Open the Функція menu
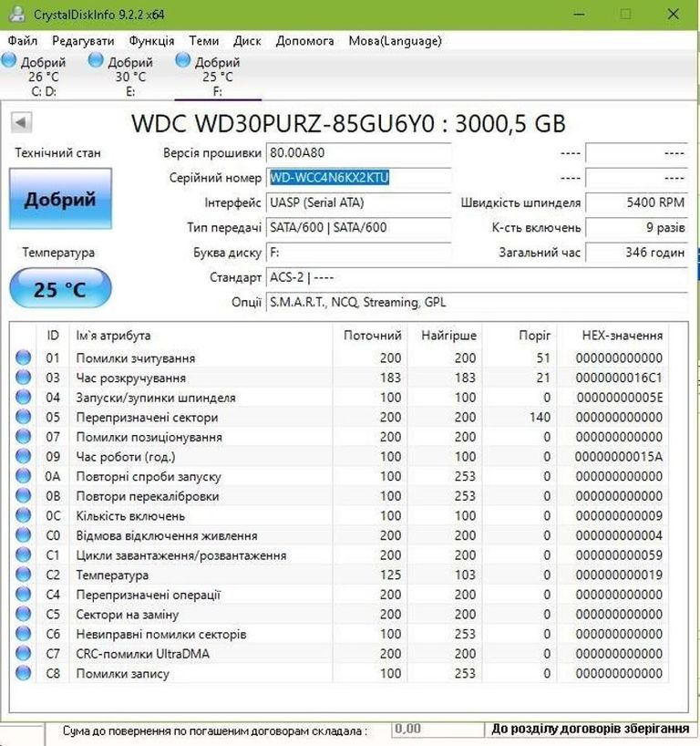This screenshot has width=700, height=746. (x=151, y=41)
